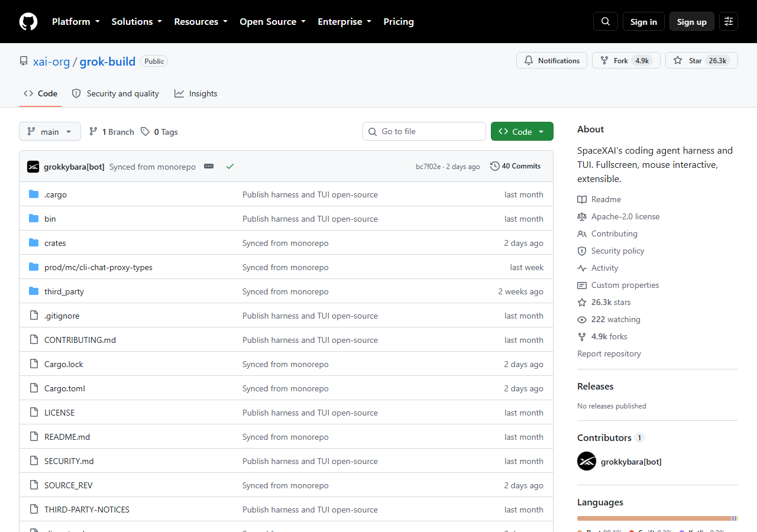Click the Go to file search field

(x=424, y=131)
